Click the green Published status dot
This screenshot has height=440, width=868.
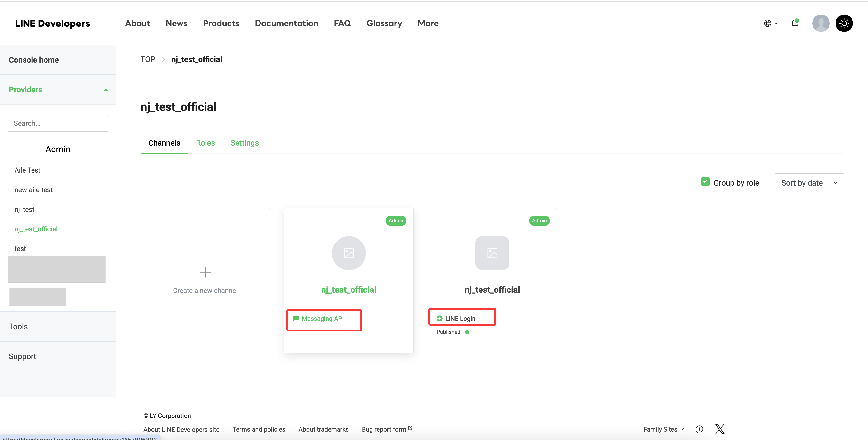(467, 332)
